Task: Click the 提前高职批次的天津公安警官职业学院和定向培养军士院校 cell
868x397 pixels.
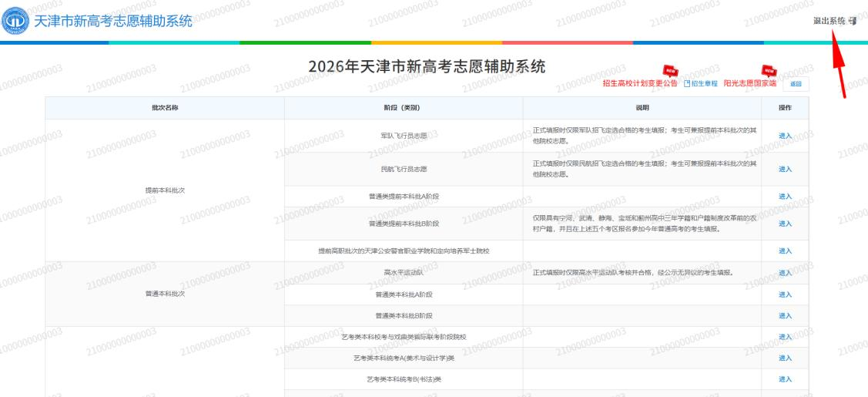Action: (x=404, y=251)
